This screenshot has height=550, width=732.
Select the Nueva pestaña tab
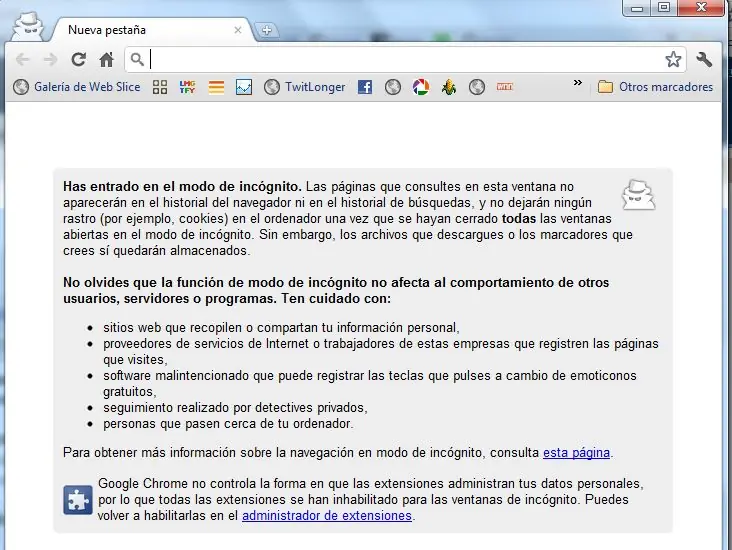tap(154, 30)
